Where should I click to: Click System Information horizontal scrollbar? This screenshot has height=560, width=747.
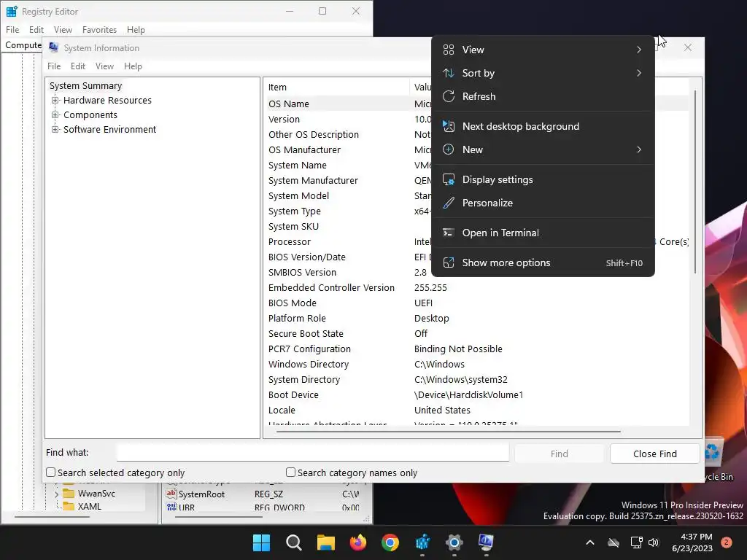click(x=449, y=432)
